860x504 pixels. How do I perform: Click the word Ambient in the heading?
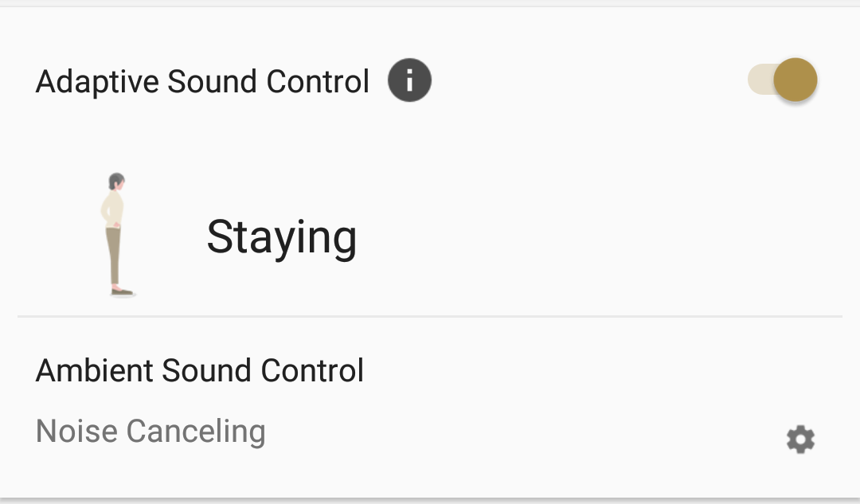(x=94, y=371)
